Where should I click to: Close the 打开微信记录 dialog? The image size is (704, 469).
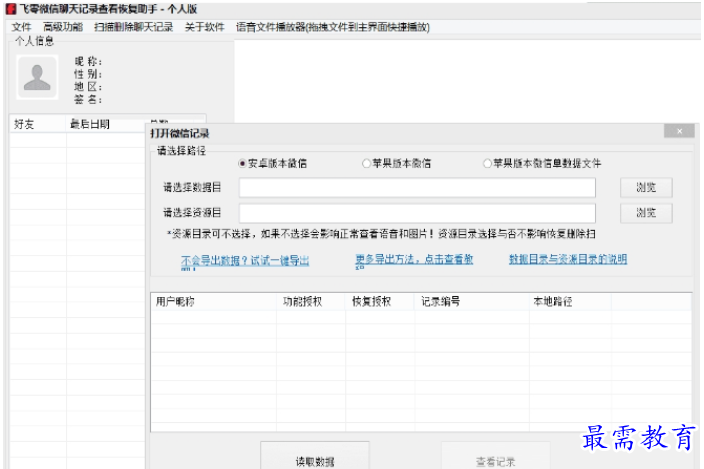(x=679, y=131)
